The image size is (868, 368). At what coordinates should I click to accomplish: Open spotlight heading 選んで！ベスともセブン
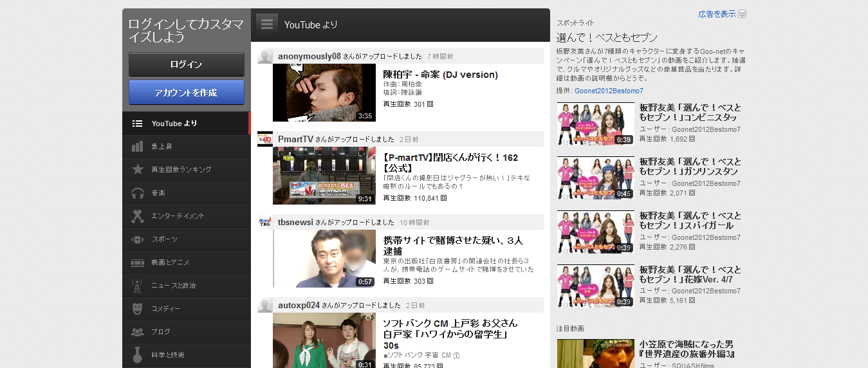(x=607, y=37)
